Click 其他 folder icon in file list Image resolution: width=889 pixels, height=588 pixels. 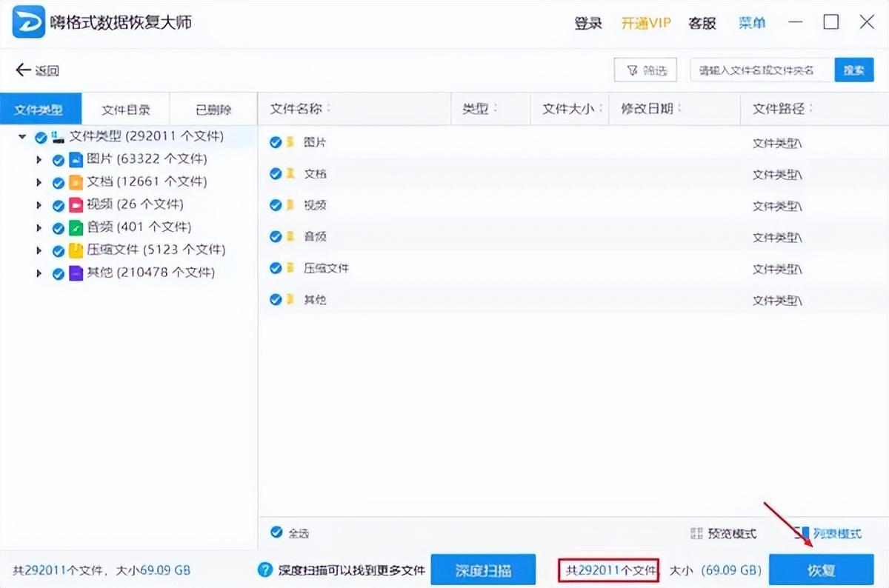pos(291,300)
